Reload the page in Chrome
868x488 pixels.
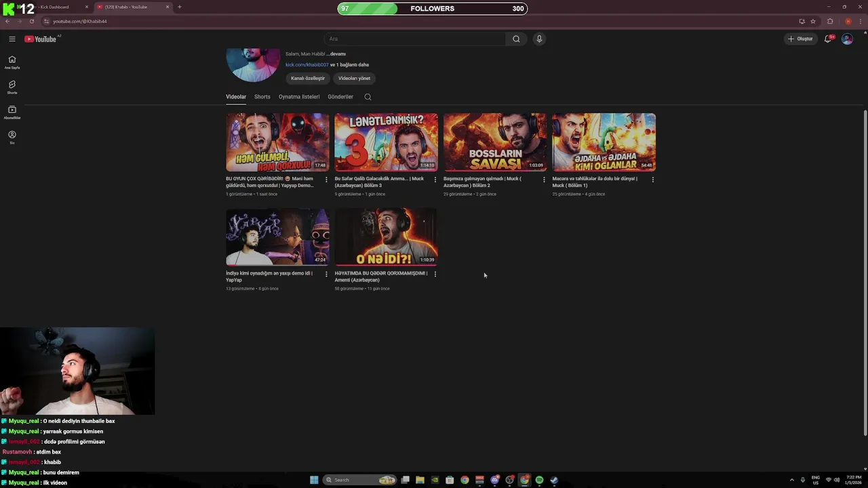(x=31, y=21)
